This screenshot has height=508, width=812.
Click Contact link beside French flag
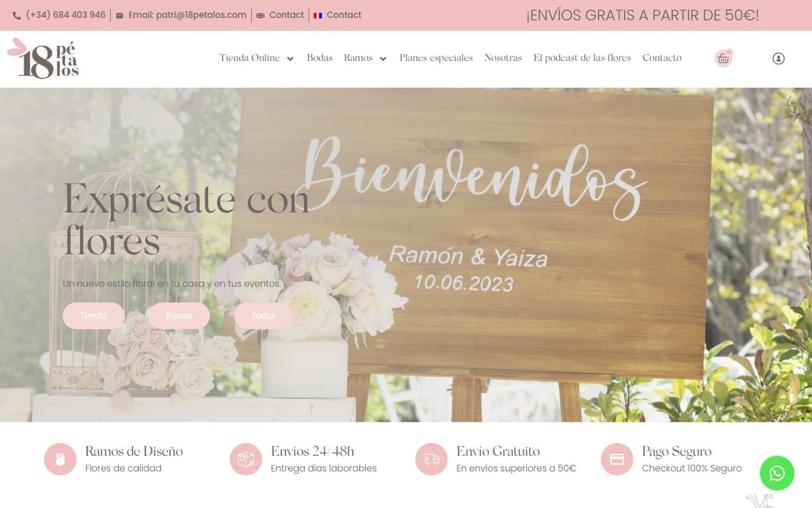click(344, 15)
